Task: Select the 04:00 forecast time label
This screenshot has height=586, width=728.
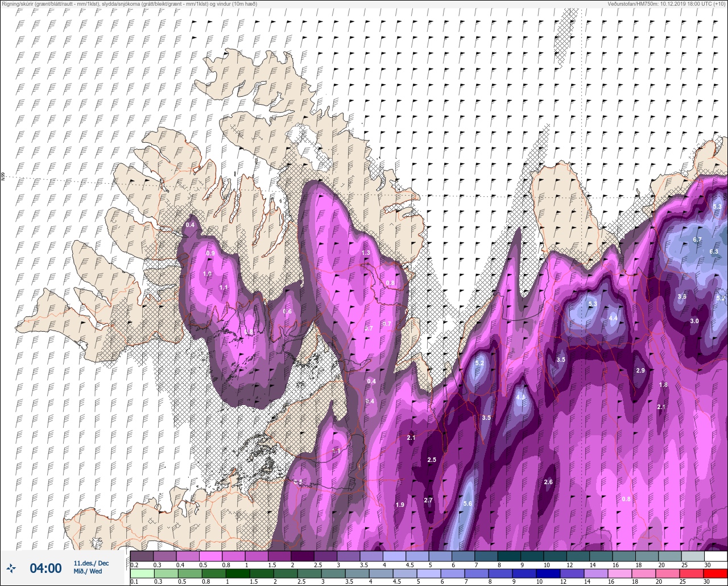Action: 45,568
